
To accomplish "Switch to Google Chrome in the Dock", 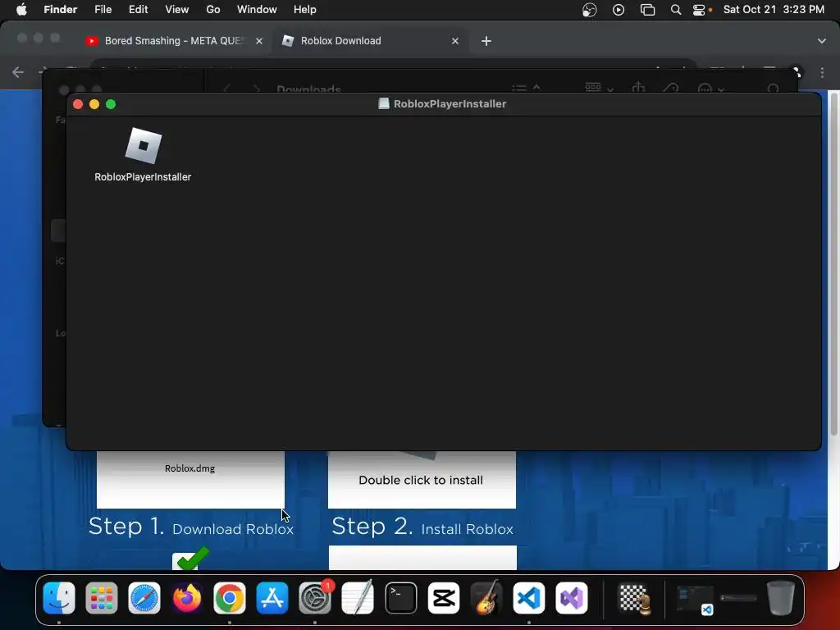I will 230,598.
